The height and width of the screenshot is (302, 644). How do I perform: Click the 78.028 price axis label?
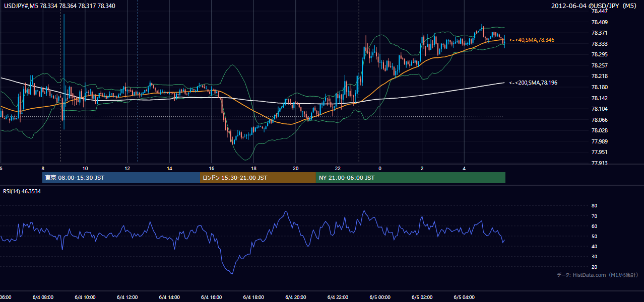click(x=600, y=130)
